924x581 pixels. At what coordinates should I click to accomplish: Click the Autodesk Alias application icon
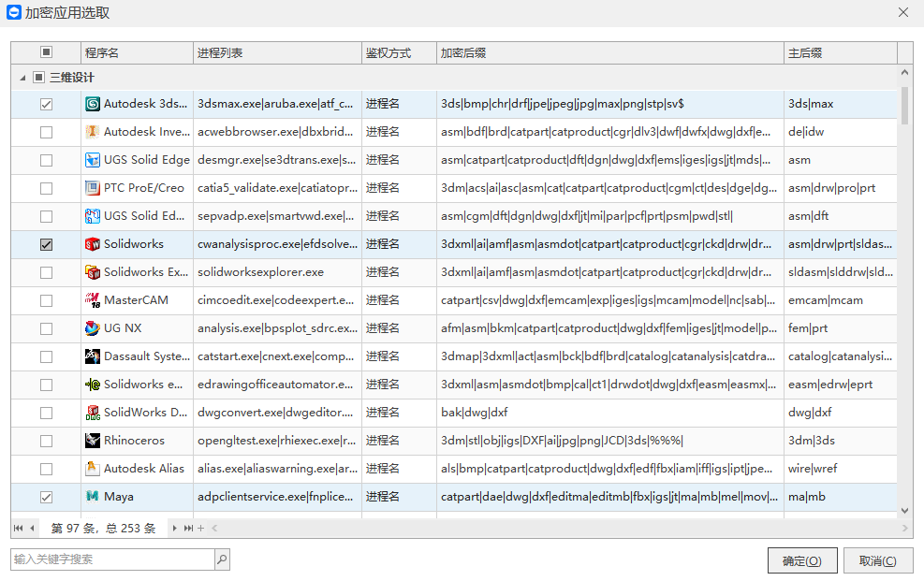point(93,469)
